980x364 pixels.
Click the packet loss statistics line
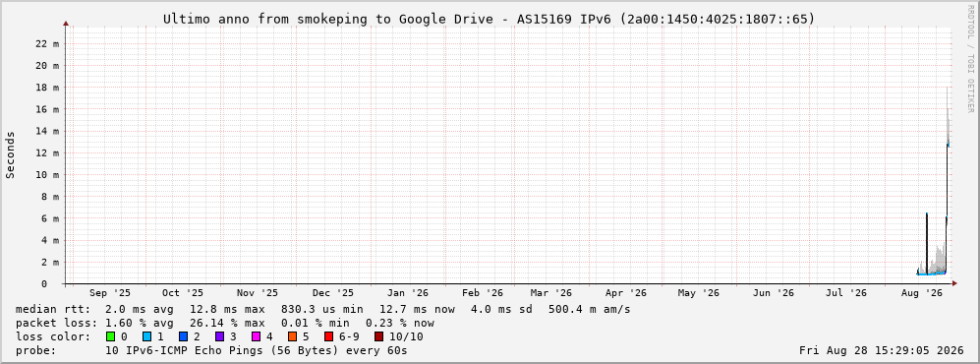[225, 323]
